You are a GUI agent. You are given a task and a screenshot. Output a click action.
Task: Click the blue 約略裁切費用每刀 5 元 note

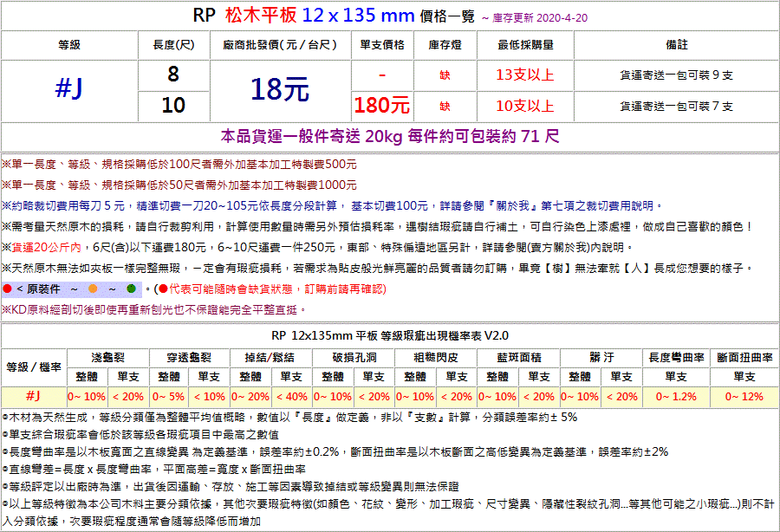332,206
